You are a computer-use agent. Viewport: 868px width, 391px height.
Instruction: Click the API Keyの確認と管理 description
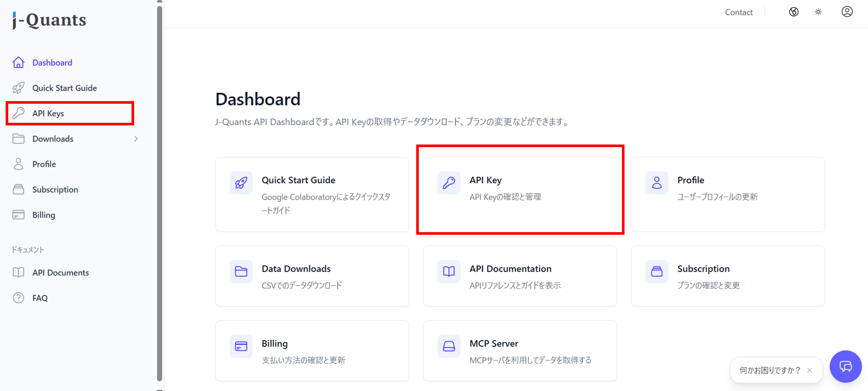(x=505, y=197)
